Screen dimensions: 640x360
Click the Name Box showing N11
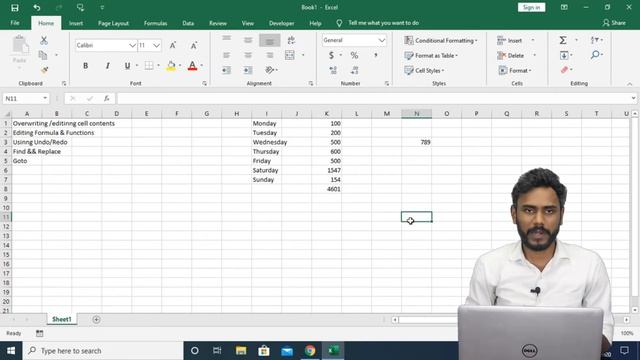(26, 98)
